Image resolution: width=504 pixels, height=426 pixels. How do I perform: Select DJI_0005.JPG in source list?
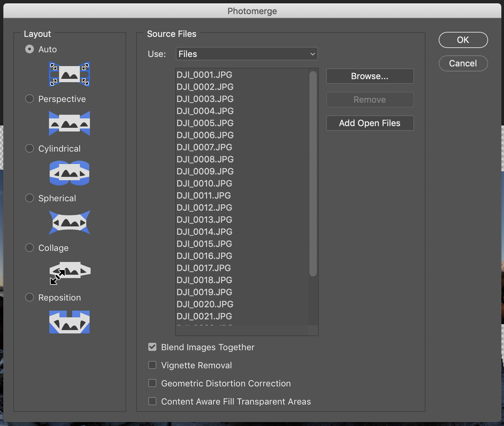(205, 123)
